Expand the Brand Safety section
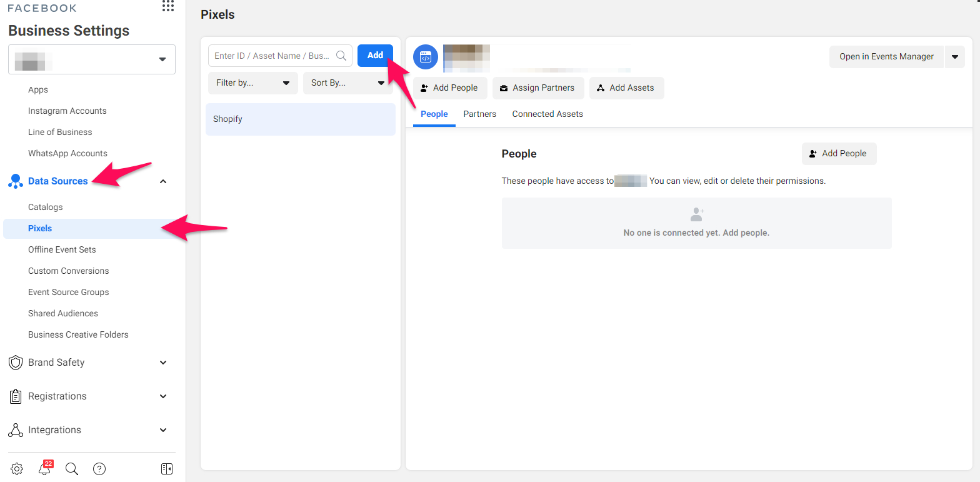This screenshot has height=482, width=980. [163, 363]
